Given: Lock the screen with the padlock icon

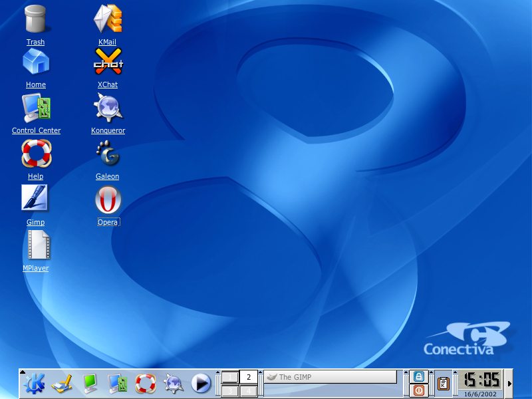Looking at the screenshot, I should (x=419, y=376).
